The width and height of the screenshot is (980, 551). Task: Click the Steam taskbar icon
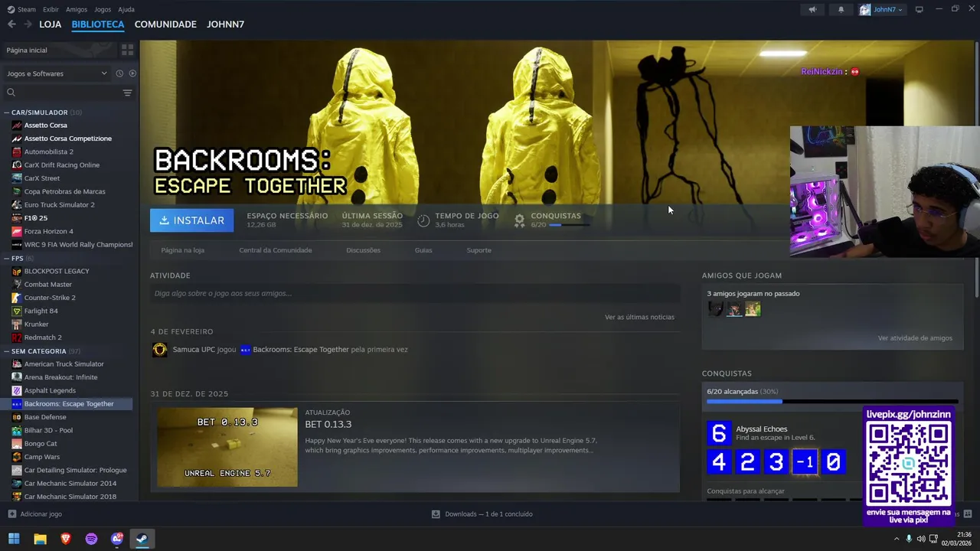pyautogui.click(x=142, y=539)
